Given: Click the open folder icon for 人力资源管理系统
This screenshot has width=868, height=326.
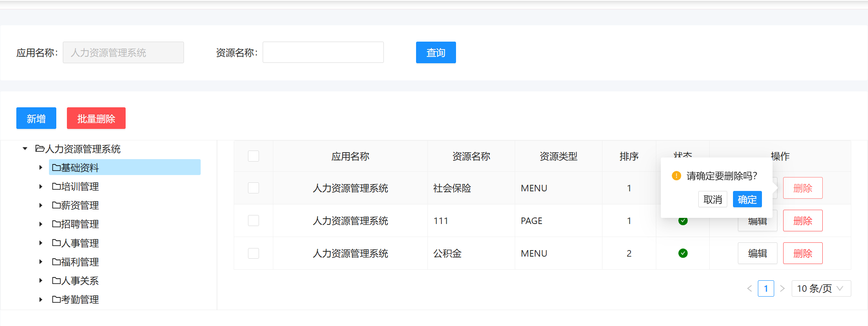Looking at the screenshot, I should click(40, 149).
